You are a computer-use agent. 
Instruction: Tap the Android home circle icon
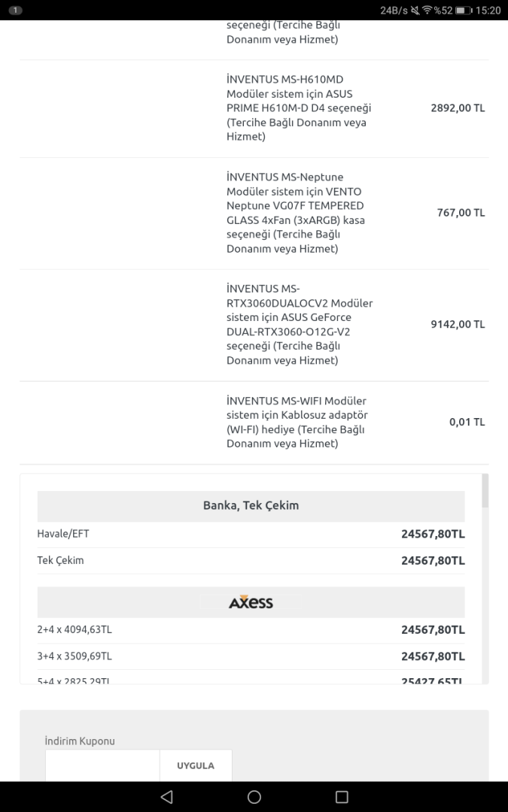(254, 797)
